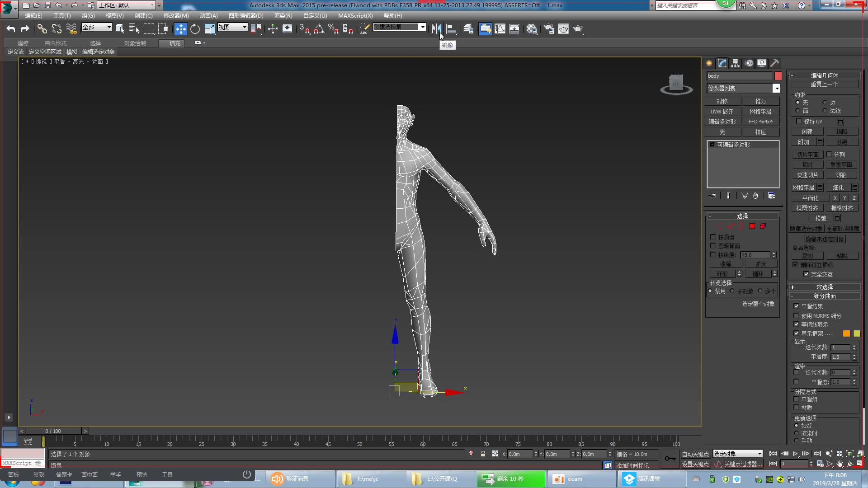Activate the Select and Rotate tool
Screen dimensions: 868x488
195,29
